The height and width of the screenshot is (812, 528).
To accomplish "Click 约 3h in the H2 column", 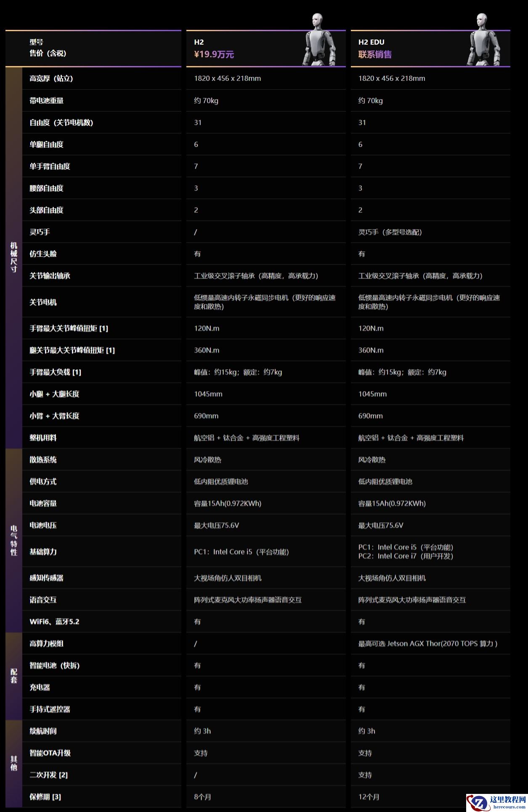I will pyautogui.click(x=202, y=731).
